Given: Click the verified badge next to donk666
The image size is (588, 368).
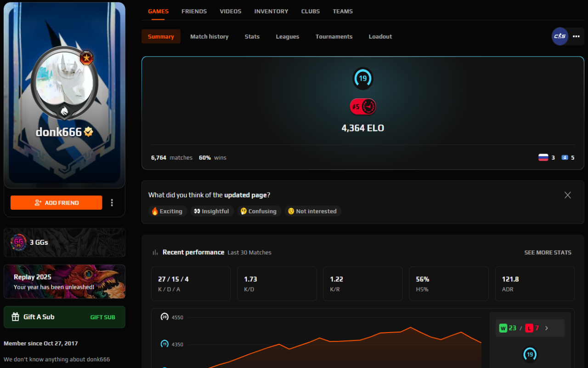Looking at the screenshot, I should pyautogui.click(x=89, y=132).
